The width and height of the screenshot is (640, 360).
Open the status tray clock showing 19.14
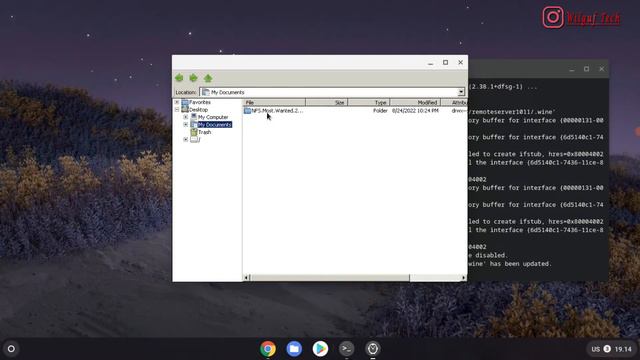click(x=623, y=349)
